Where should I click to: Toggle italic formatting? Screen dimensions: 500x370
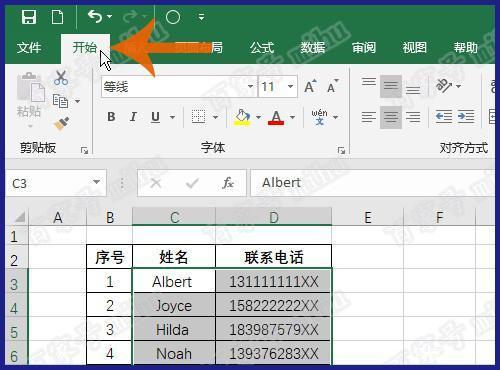point(133,117)
